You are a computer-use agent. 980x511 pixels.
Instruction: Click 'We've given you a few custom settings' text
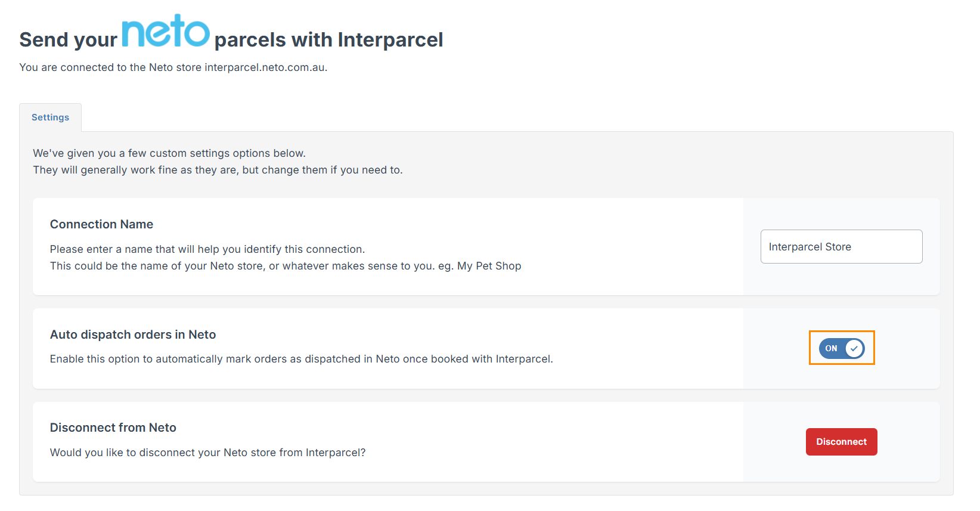click(169, 153)
